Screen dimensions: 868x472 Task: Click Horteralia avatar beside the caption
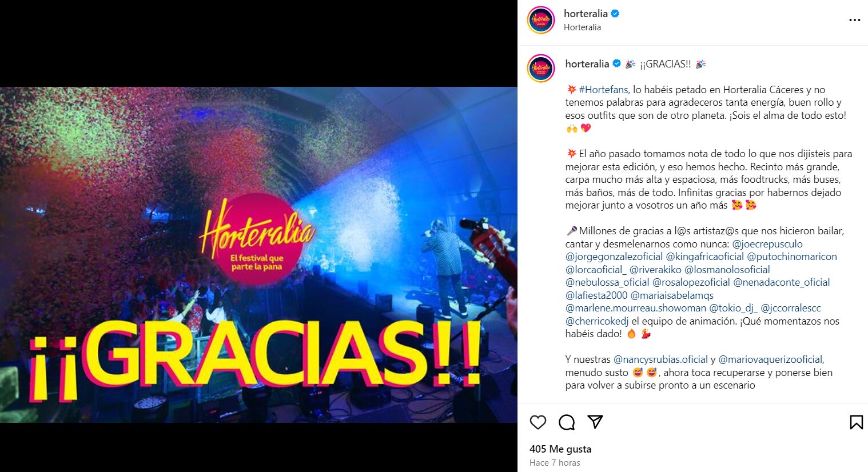coord(541,69)
